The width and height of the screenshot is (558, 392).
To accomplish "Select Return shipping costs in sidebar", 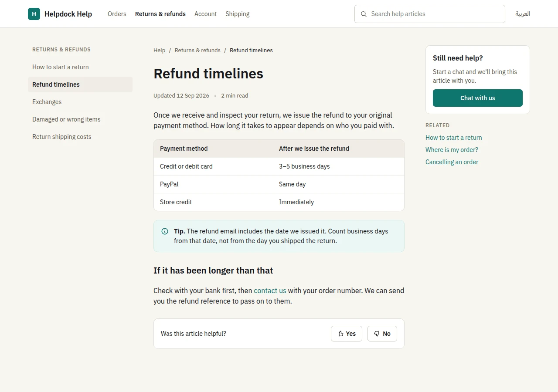I will 80,137.
